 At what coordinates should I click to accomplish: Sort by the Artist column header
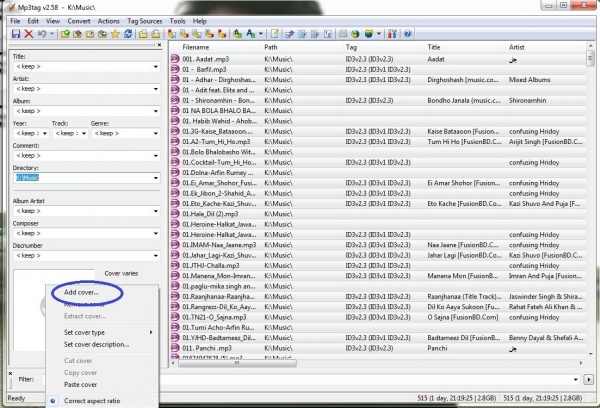516,47
